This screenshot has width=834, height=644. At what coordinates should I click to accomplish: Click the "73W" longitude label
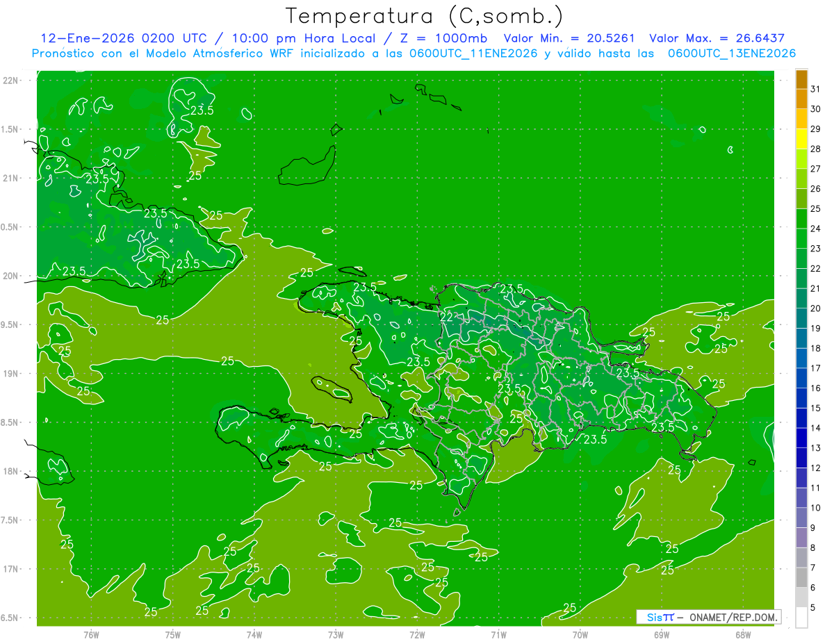click(x=336, y=634)
